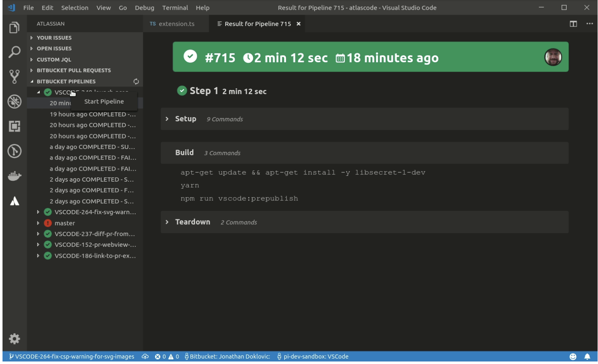Collapse the BITBUCKET PIPELINES section

pyautogui.click(x=85, y=82)
